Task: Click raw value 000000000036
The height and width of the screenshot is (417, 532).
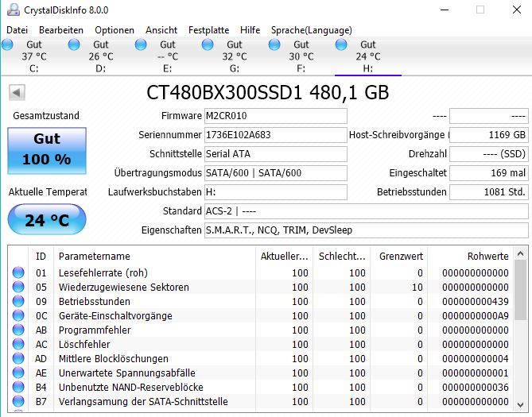Action: [x=476, y=387]
